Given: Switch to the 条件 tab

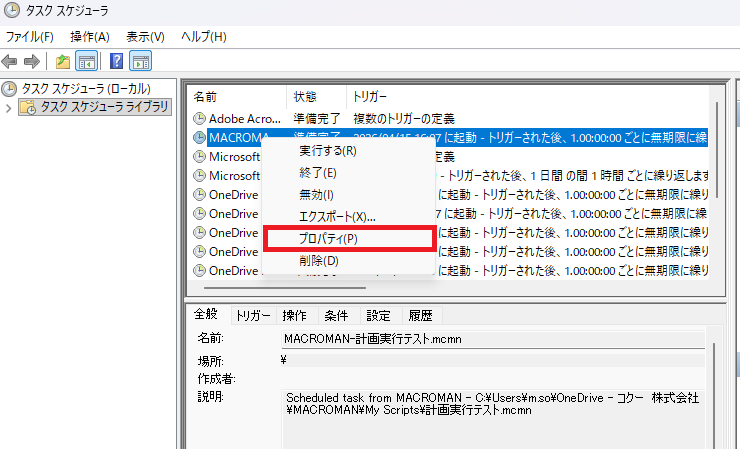Looking at the screenshot, I should [336, 315].
